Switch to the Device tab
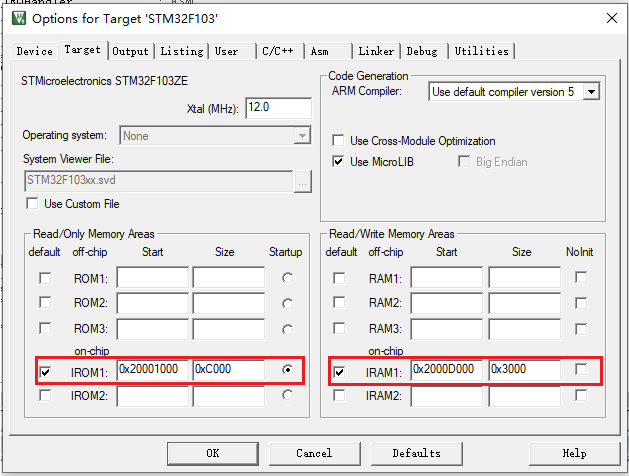Image resolution: width=629 pixels, height=476 pixels. click(34, 51)
